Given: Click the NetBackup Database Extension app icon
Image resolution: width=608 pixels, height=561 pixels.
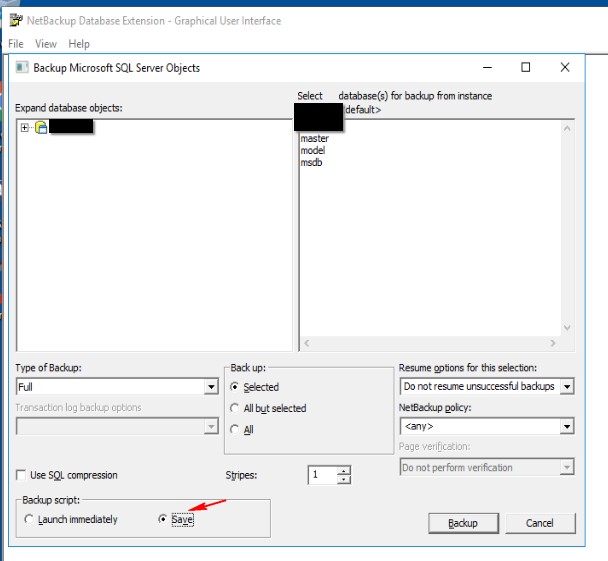Looking at the screenshot, I should 16,20.
